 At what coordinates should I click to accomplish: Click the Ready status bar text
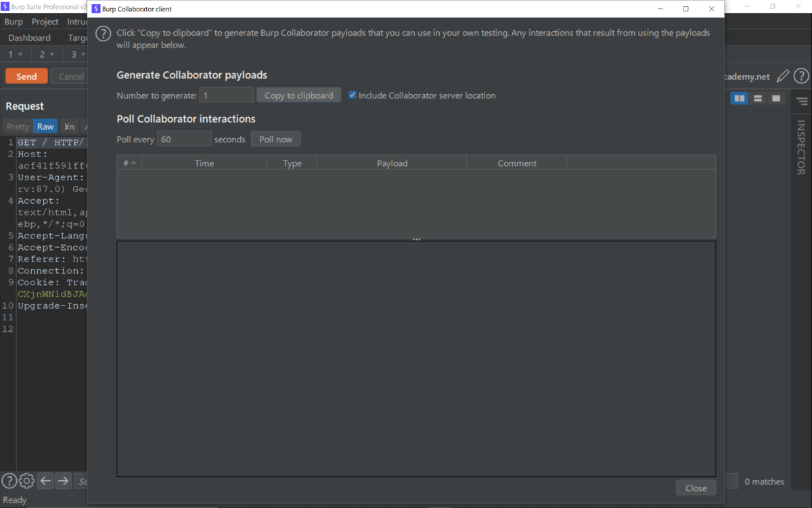tap(15, 500)
